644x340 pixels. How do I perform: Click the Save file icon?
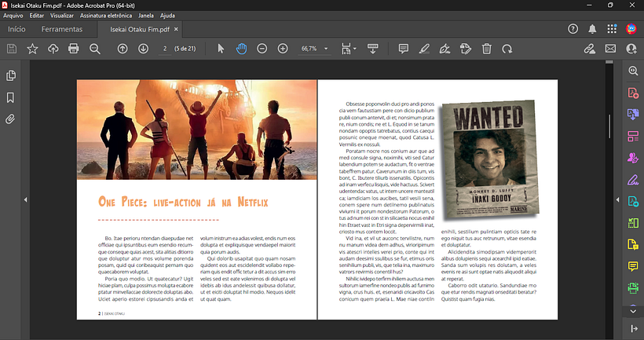click(x=12, y=49)
